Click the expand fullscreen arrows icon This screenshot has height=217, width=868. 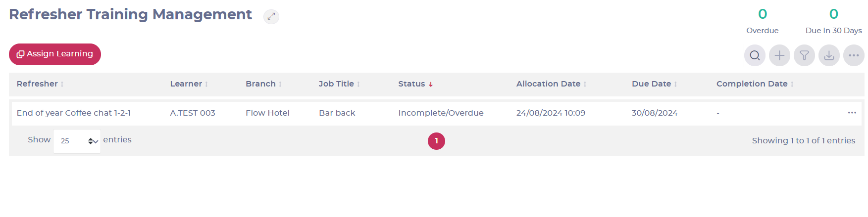coord(271,16)
